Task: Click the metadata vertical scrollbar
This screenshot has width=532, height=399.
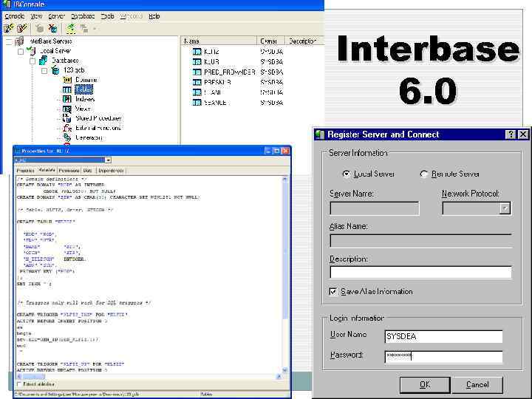Action: point(284,275)
